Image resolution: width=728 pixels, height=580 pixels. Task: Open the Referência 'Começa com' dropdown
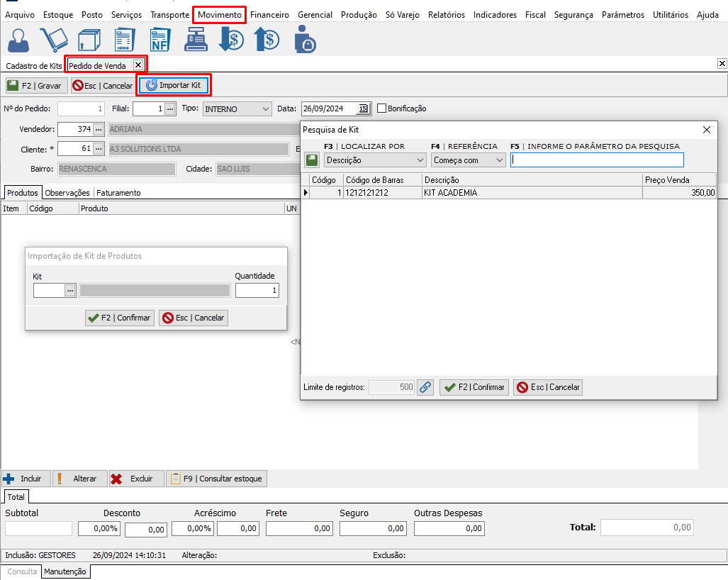pyautogui.click(x=500, y=160)
